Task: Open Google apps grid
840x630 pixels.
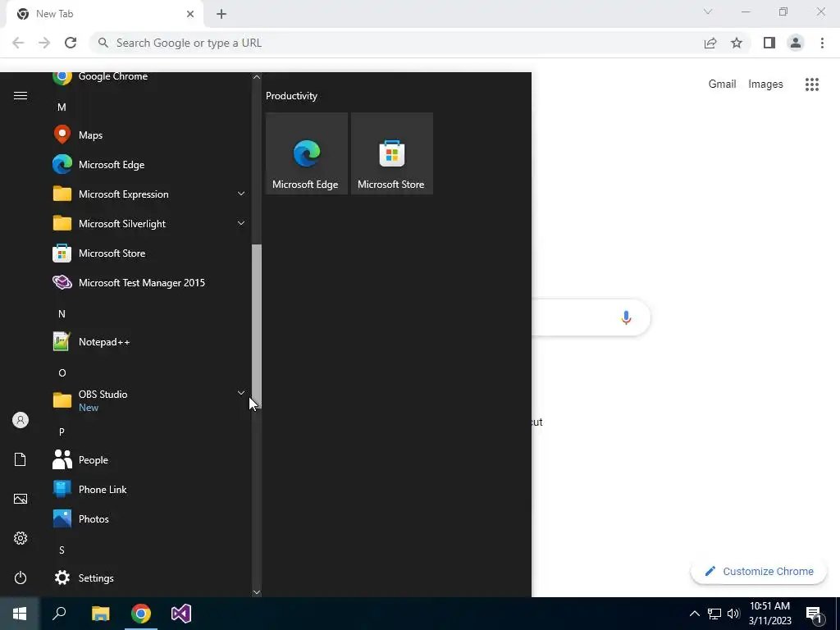Action: (812, 84)
